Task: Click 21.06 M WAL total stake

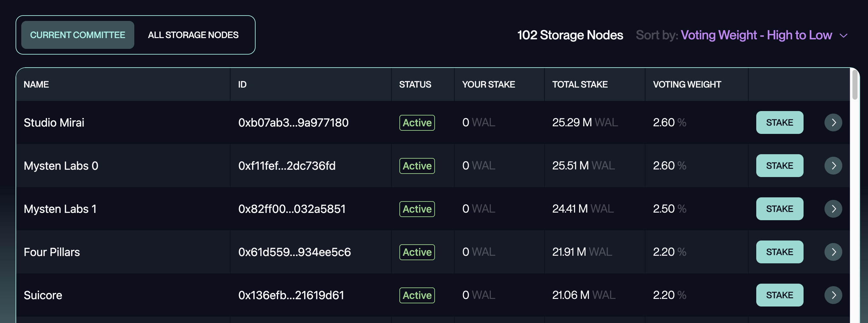Action: (x=584, y=295)
